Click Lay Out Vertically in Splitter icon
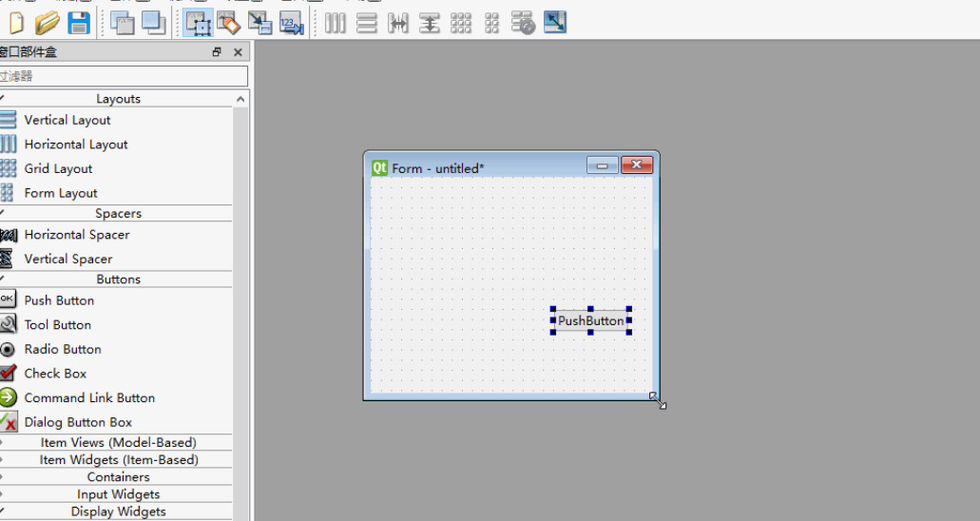980x521 pixels. coord(430,23)
